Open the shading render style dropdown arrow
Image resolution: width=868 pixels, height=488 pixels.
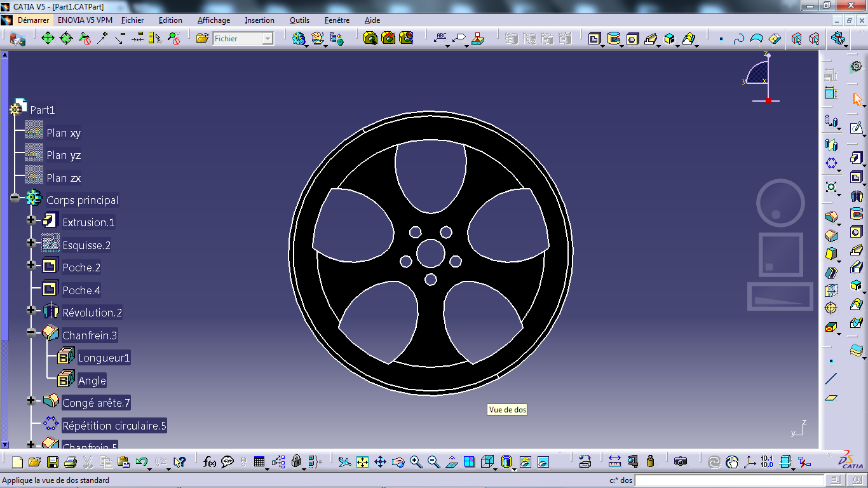[513, 469]
